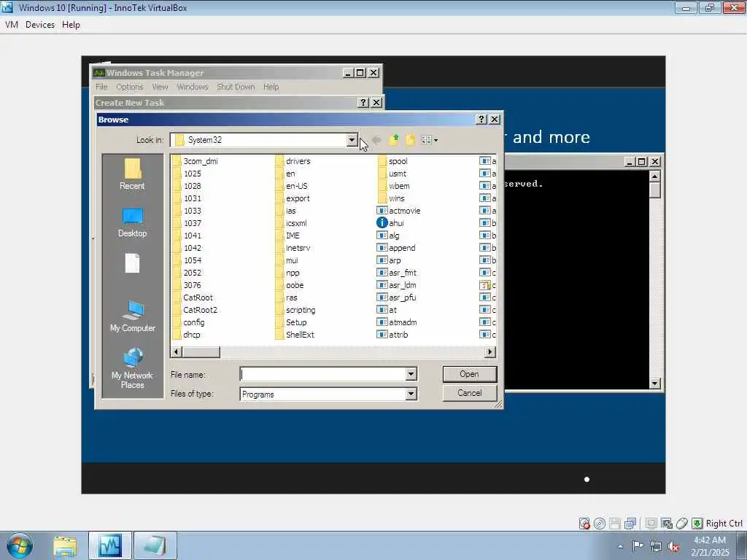Select the atmadm program file
747x560 pixels.
pos(397,322)
